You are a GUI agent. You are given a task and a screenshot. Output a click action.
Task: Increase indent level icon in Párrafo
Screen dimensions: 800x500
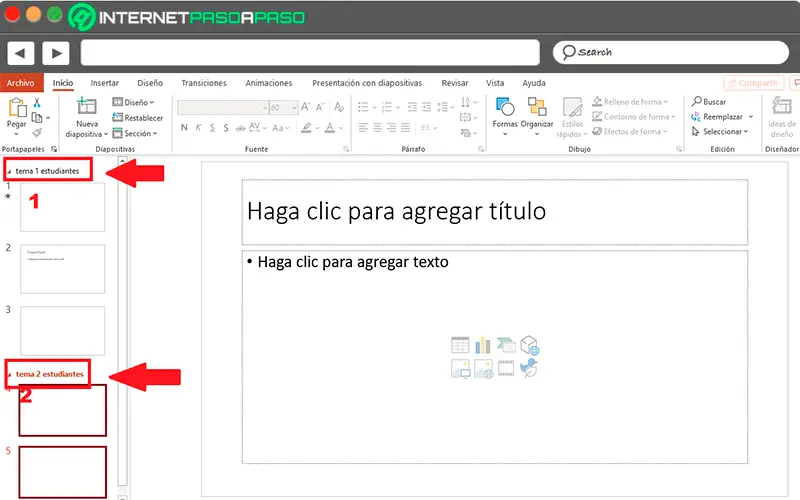click(427, 107)
